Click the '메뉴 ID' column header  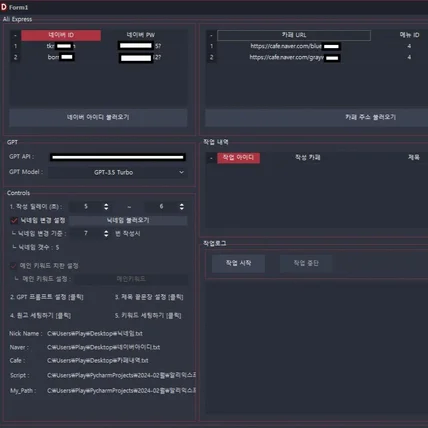409,35
